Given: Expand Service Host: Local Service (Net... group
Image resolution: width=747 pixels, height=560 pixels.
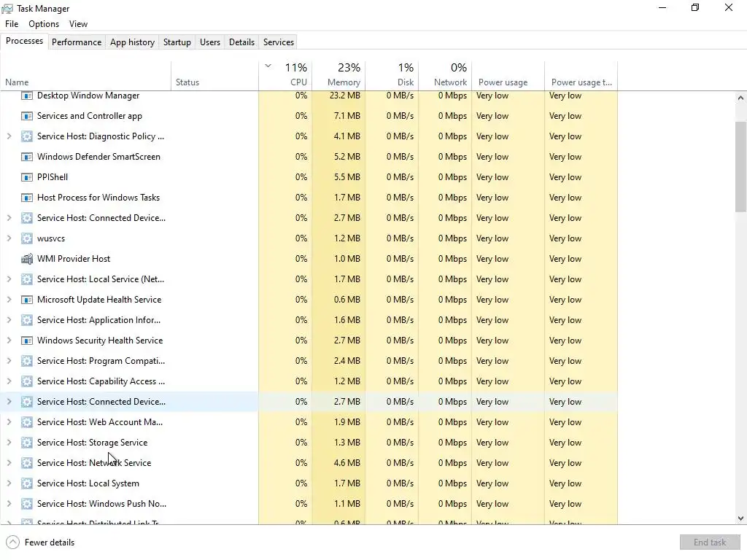Looking at the screenshot, I should click(x=9, y=279).
